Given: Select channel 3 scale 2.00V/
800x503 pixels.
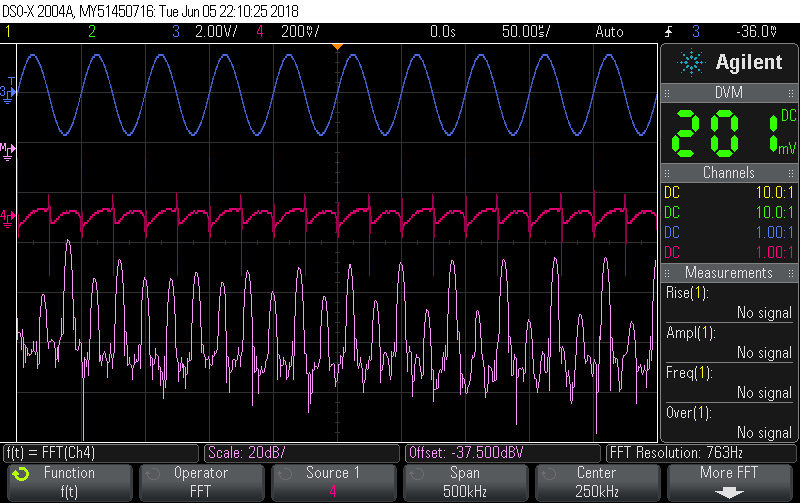Looking at the screenshot, I should coord(216,32).
